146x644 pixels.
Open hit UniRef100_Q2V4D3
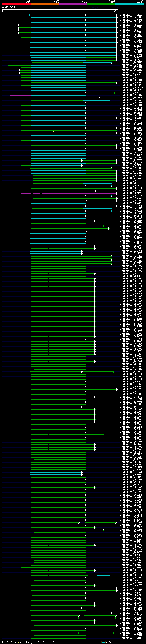(x=131, y=20)
